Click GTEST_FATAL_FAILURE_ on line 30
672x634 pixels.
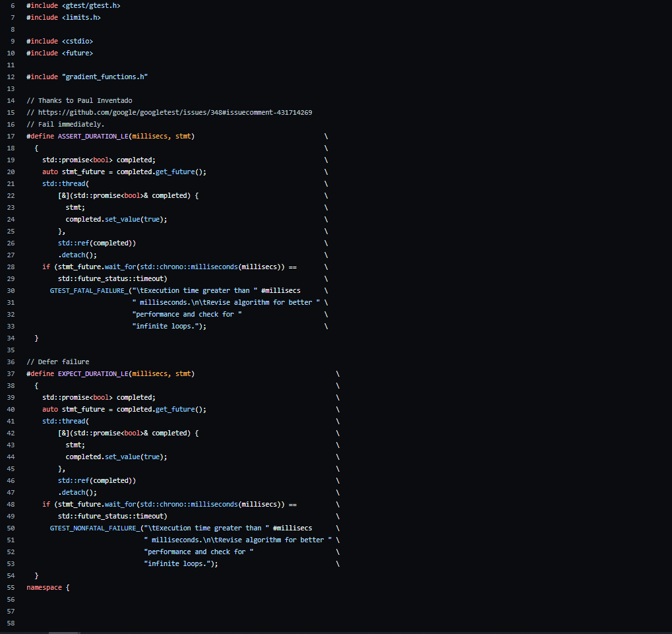pos(88,290)
